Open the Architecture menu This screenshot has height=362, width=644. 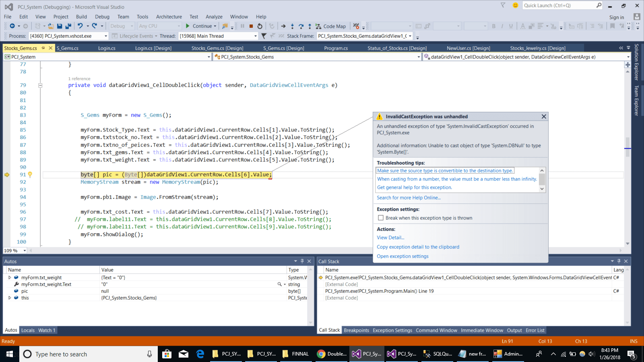pos(169,16)
